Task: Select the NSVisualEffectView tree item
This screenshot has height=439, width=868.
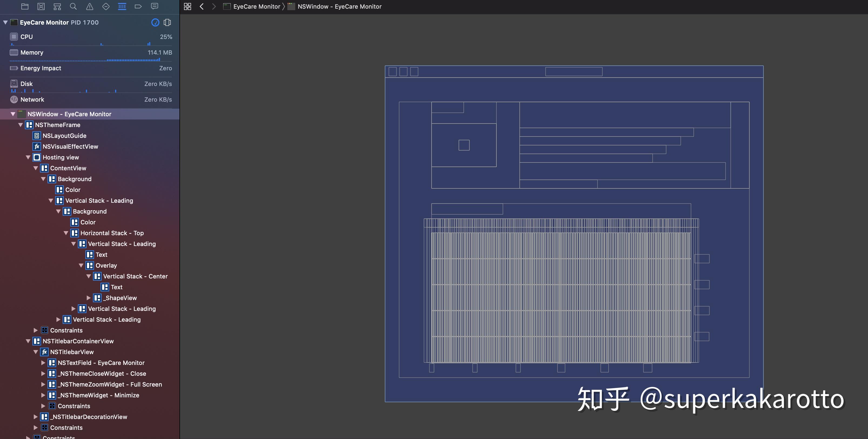Action: (x=70, y=147)
